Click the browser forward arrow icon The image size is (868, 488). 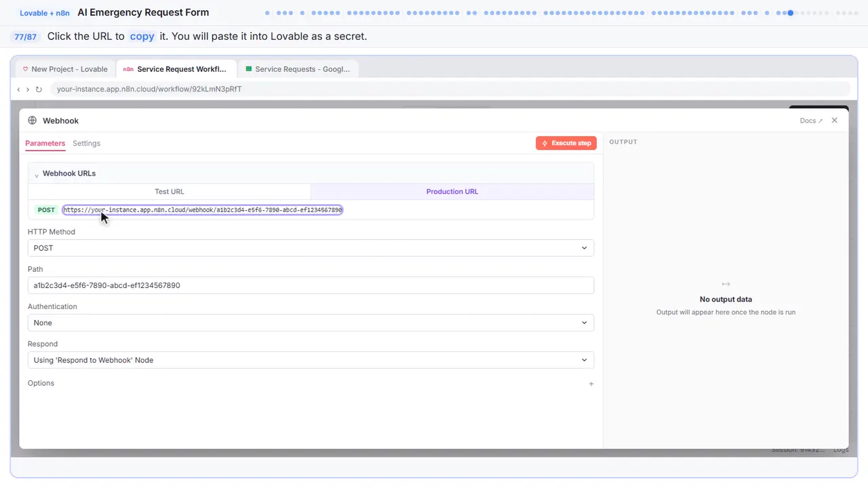coord(28,89)
